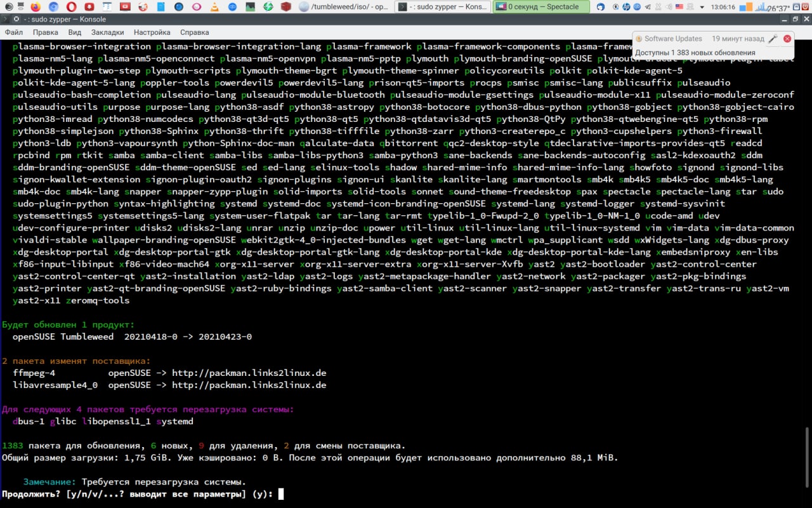Screen dimensions: 812x508
Task: Click the wrench icon on the Software Updates notification
Action: tap(773, 39)
